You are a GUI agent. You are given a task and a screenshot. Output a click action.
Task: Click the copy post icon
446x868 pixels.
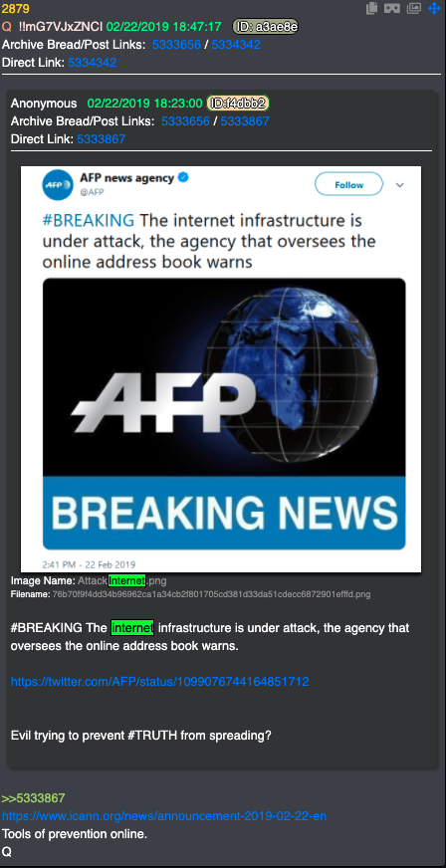pos(372,8)
